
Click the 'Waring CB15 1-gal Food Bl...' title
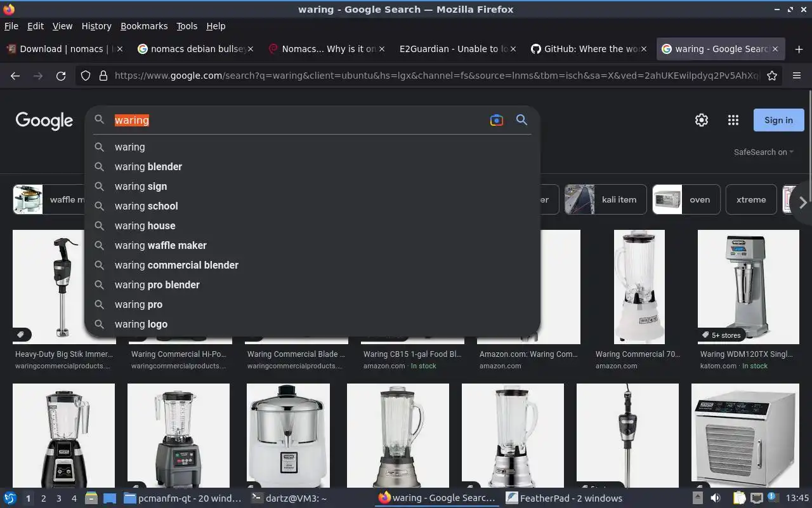[412, 354]
